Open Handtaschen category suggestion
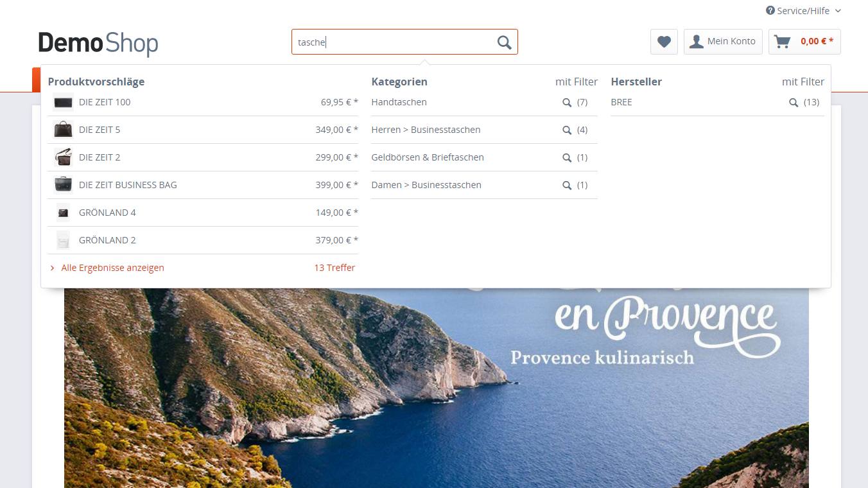This screenshot has width=868, height=488. [x=399, y=102]
